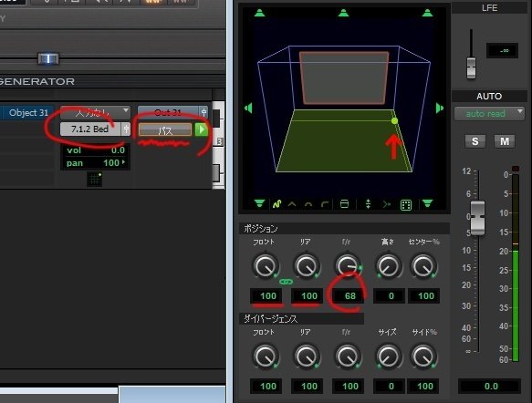Open the 7.1.2 Bed output selector
Image resolution: width=532 pixels, height=403 pixels.
(x=90, y=129)
